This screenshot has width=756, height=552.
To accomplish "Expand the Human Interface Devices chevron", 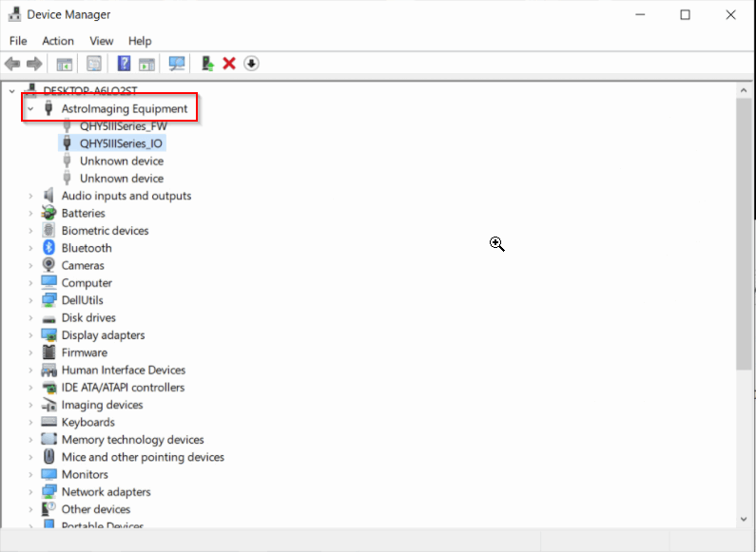I will [x=30, y=370].
